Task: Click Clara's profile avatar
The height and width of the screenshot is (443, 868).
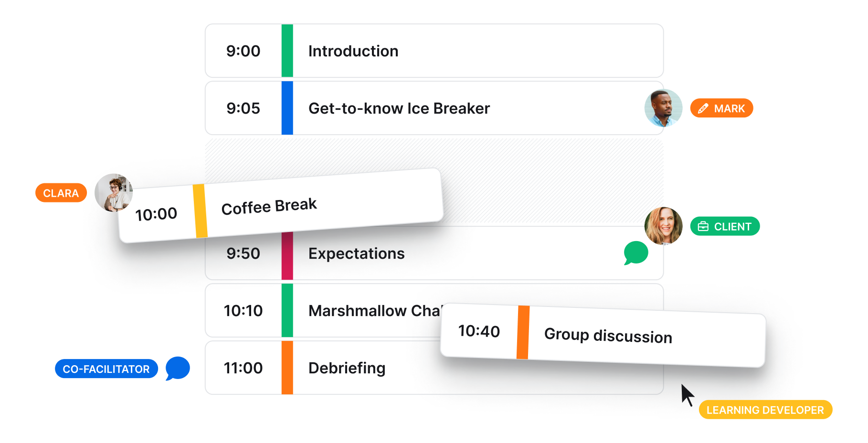Action: click(114, 192)
